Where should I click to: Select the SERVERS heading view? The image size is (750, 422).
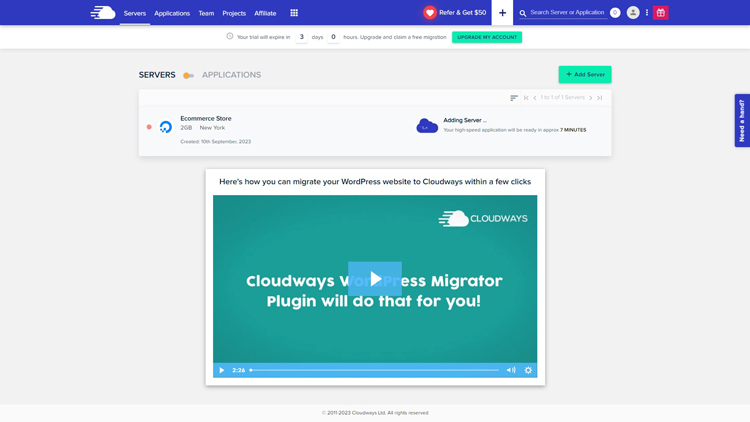(157, 75)
